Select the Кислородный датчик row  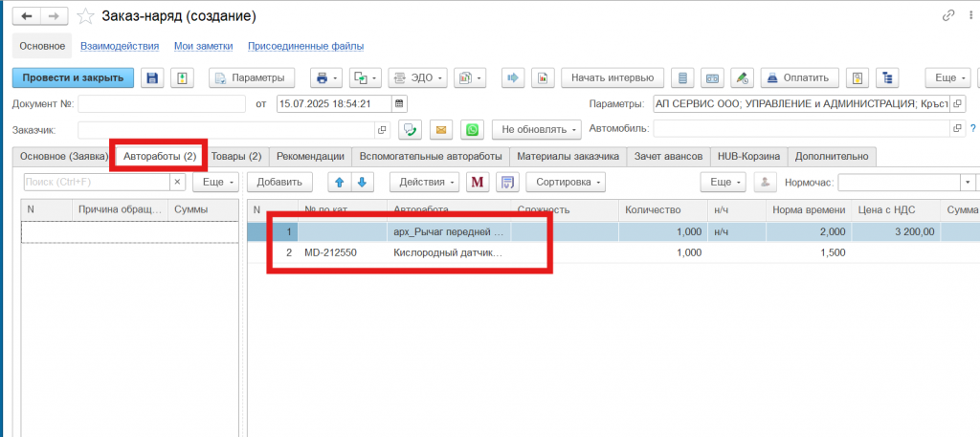click(x=448, y=253)
